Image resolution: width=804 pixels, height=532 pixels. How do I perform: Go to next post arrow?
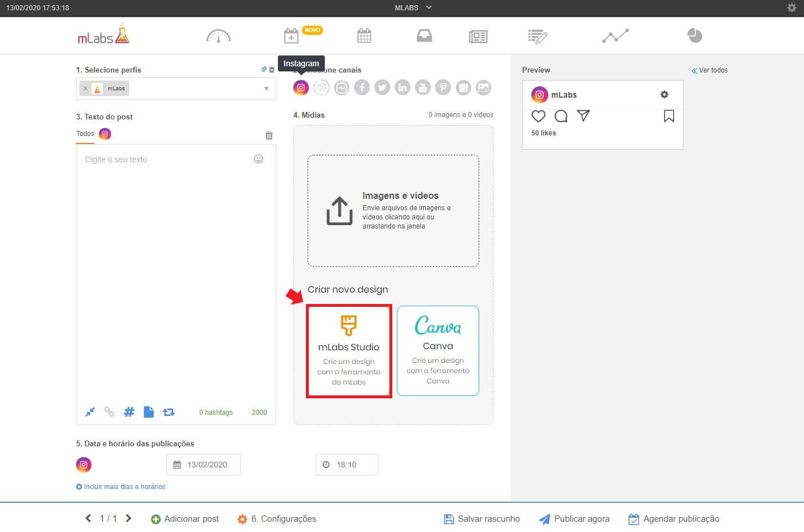coord(129,518)
